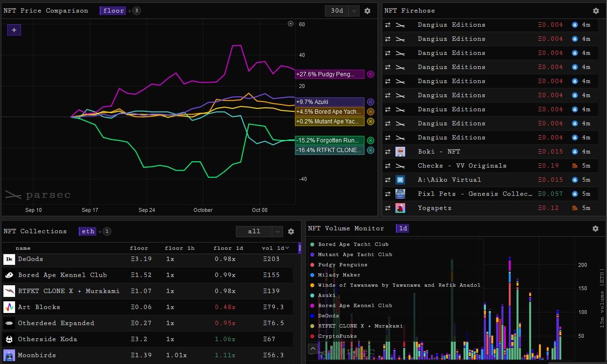Click the swap icon on Pixl Pets row
The height and width of the screenshot is (364, 607).
(388, 194)
